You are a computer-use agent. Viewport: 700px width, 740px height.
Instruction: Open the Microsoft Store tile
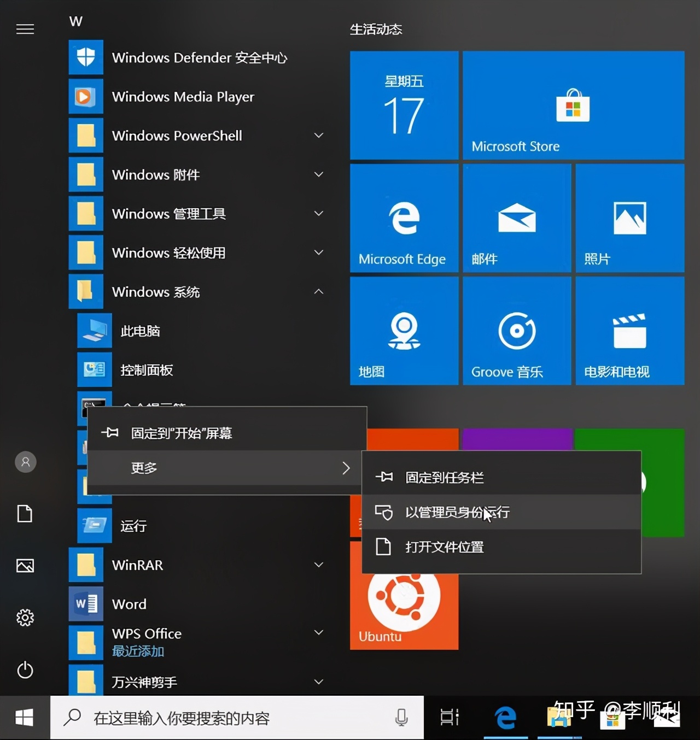coord(573,105)
